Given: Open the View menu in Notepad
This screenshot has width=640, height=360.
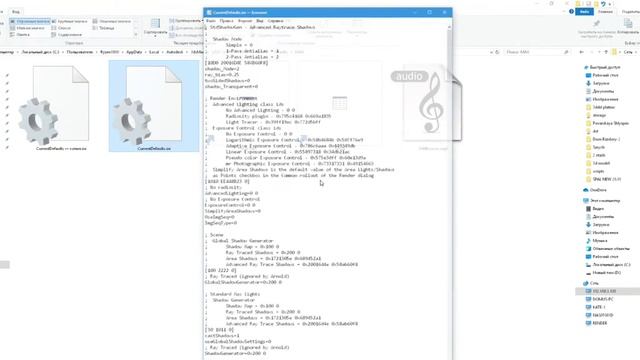Looking at the screenshot, I should [260, 21].
